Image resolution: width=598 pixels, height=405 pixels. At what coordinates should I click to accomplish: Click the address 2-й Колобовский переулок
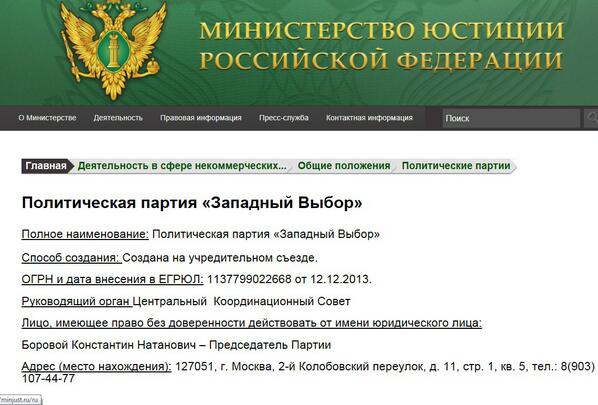[350, 367]
